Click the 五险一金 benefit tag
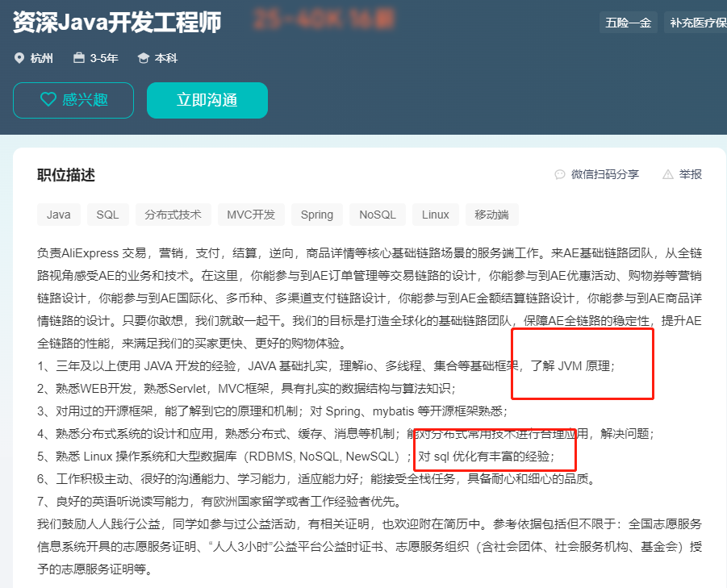The width and height of the screenshot is (727, 588). tap(629, 23)
